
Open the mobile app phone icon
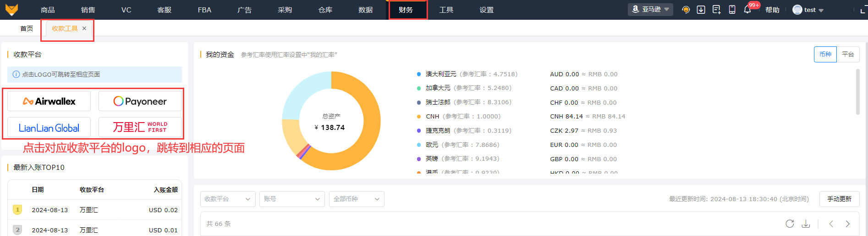[732, 10]
